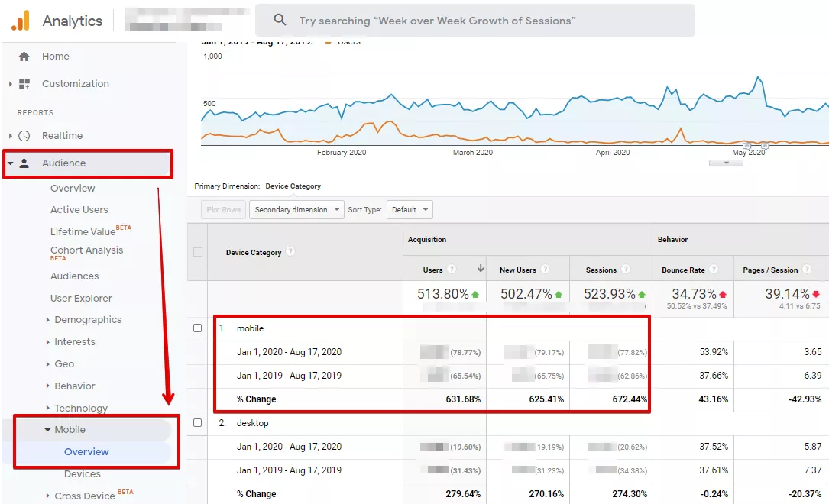This screenshot has height=504, width=829.
Task: Check the desktop row checkbox
Action: (198, 422)
